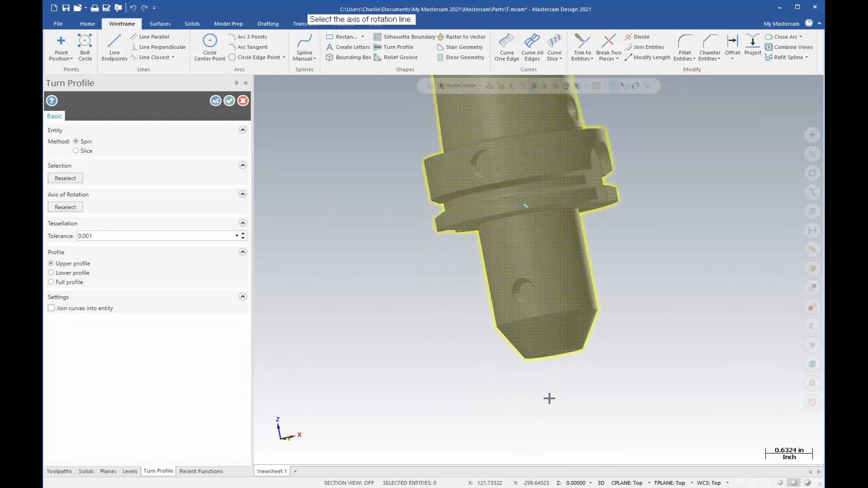Switch to Wireframe ribbon tab
The width and height of the screenshot is (868, 488).
click(x=122, y=23)
